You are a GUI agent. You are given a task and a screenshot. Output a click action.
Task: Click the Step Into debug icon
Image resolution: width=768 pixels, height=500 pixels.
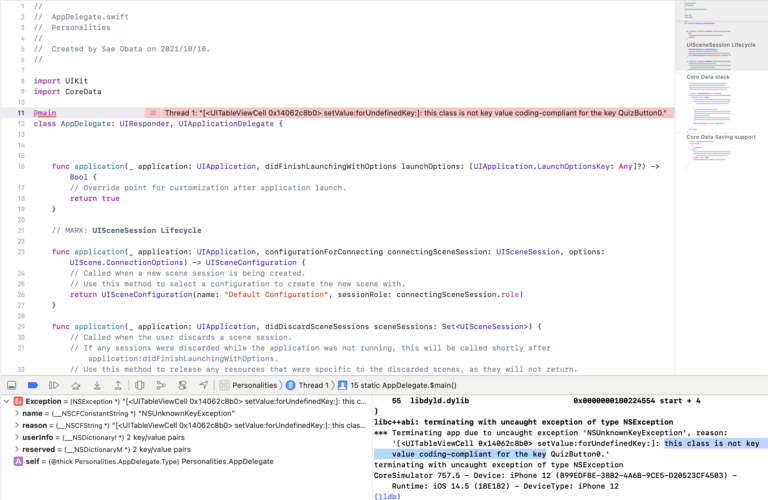tap(97, 385)
